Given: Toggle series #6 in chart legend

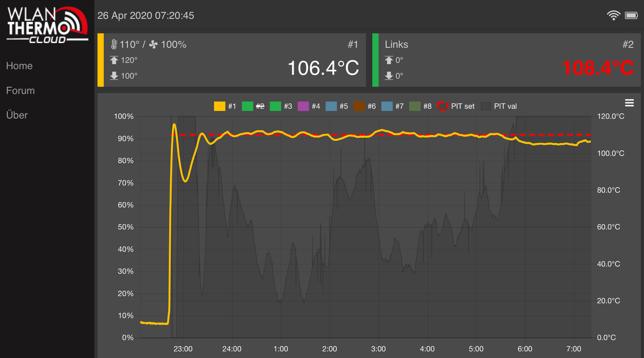Looking at the screenshot, I should point(365,106).
